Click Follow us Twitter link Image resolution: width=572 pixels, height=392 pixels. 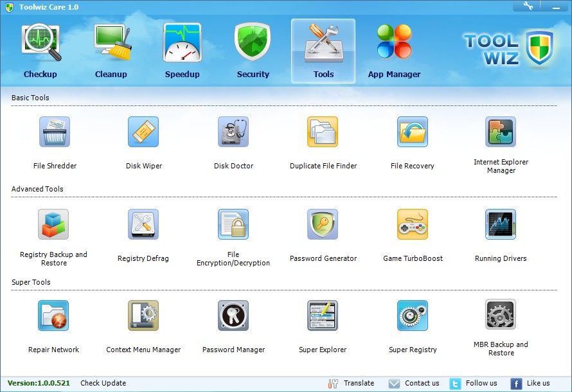point(481,383)
